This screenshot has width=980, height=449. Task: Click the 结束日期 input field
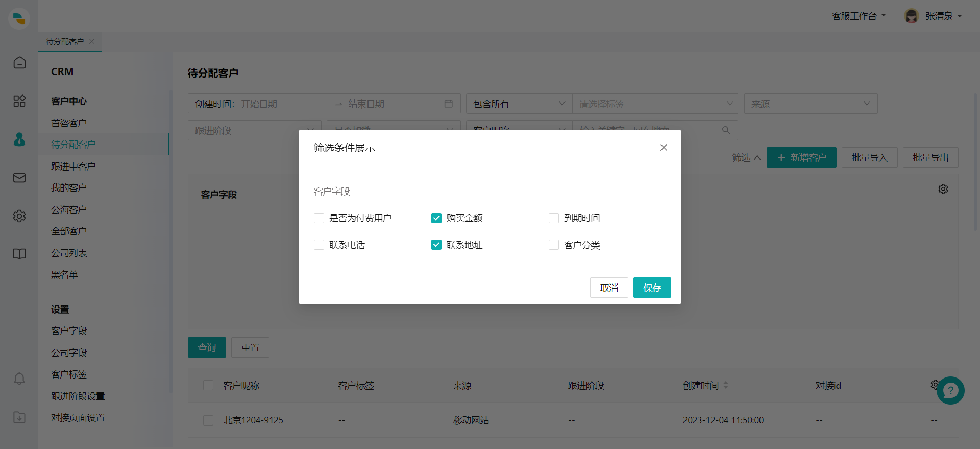[x=392, y=104]
